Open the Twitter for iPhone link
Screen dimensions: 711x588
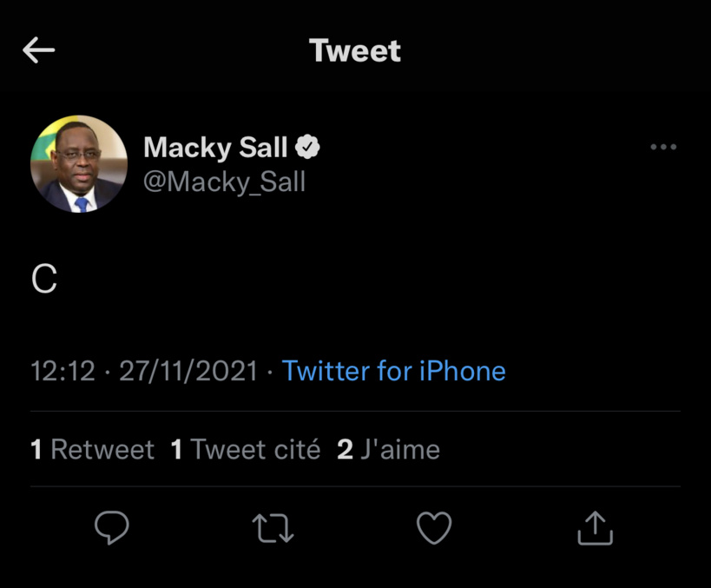[x=392, y=371]
